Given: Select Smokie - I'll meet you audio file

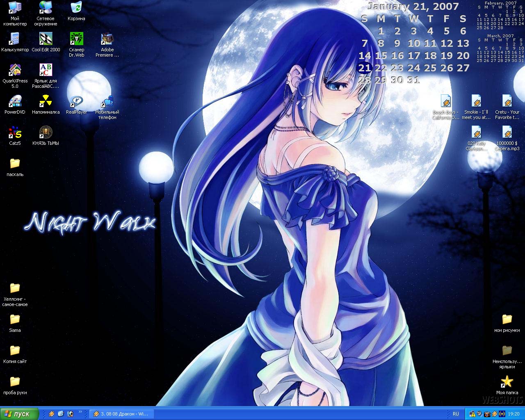Looking at the screenshot, I should [476, 107].
